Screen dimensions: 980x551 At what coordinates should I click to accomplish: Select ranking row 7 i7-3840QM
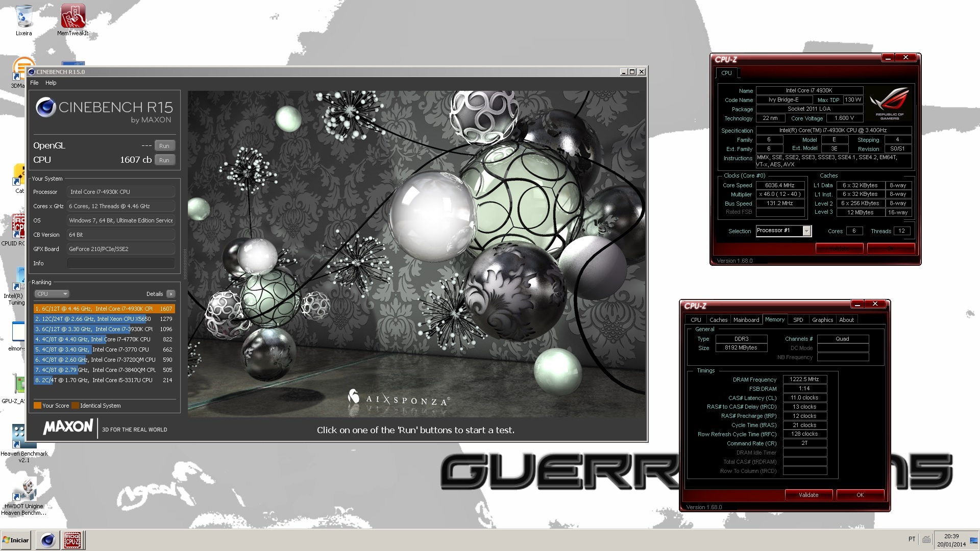click(104, 370)
